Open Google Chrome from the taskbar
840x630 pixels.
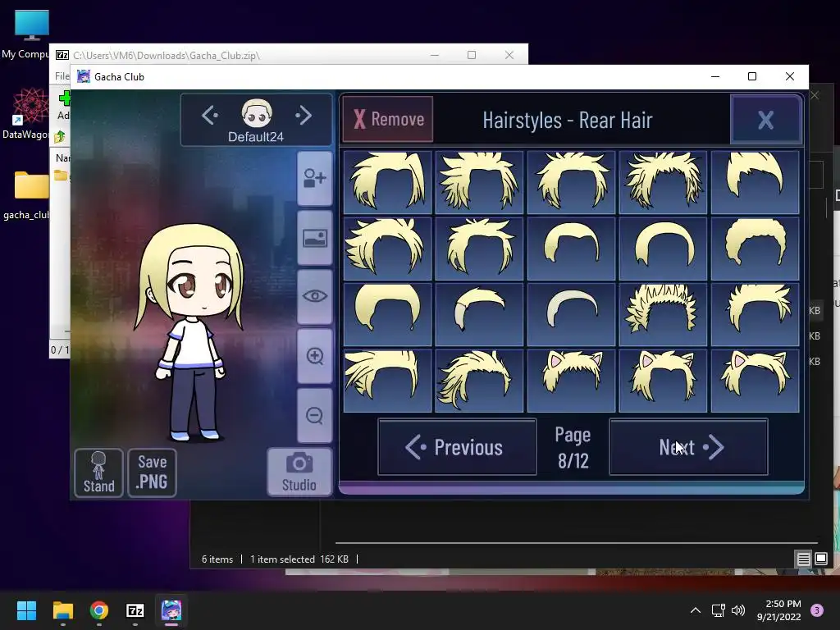(x=99, y=610)
